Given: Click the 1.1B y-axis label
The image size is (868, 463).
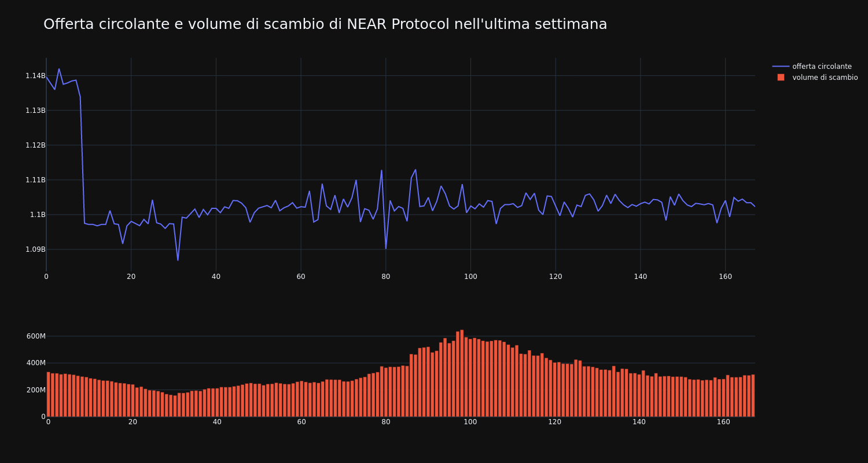Looking at the screenshot, I should [38, 215].
